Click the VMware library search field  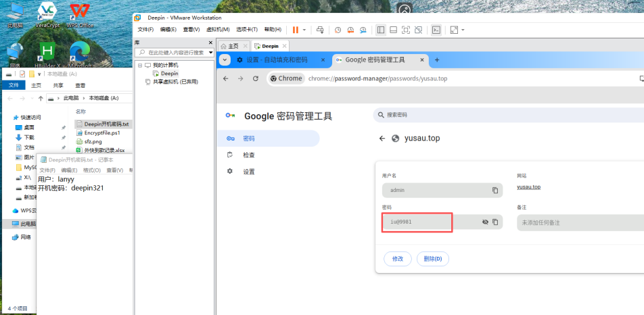tap(172, 53)
